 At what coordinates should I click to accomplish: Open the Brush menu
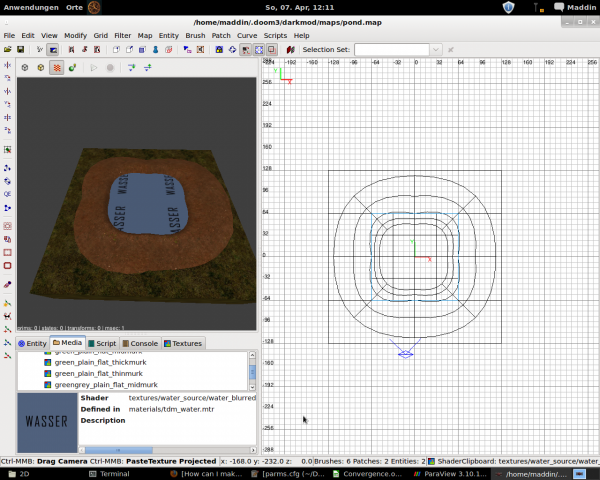pos(195,36)
